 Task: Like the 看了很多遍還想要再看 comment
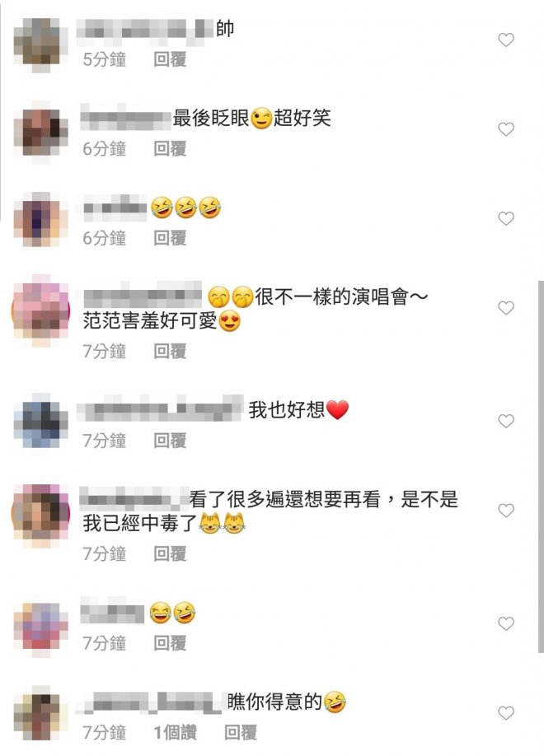pyautogui.click(x=506, y=510)
